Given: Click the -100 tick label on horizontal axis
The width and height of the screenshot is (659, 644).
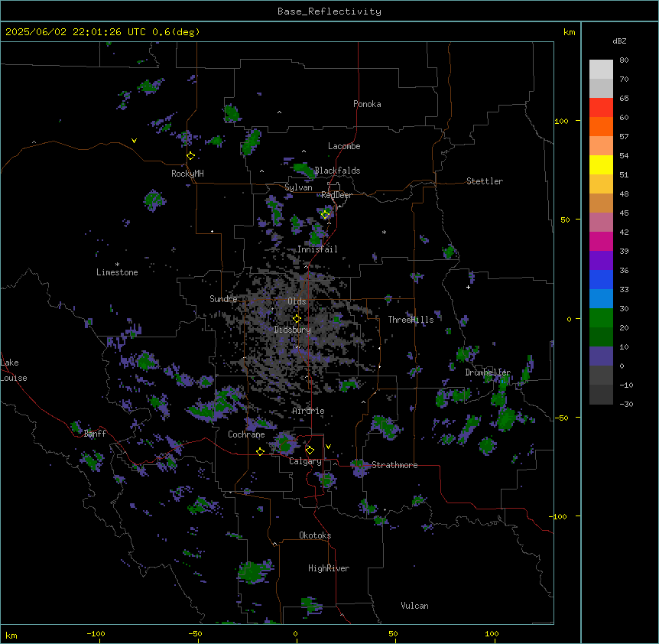Looking at the screenshot, I should coord(96,633).
